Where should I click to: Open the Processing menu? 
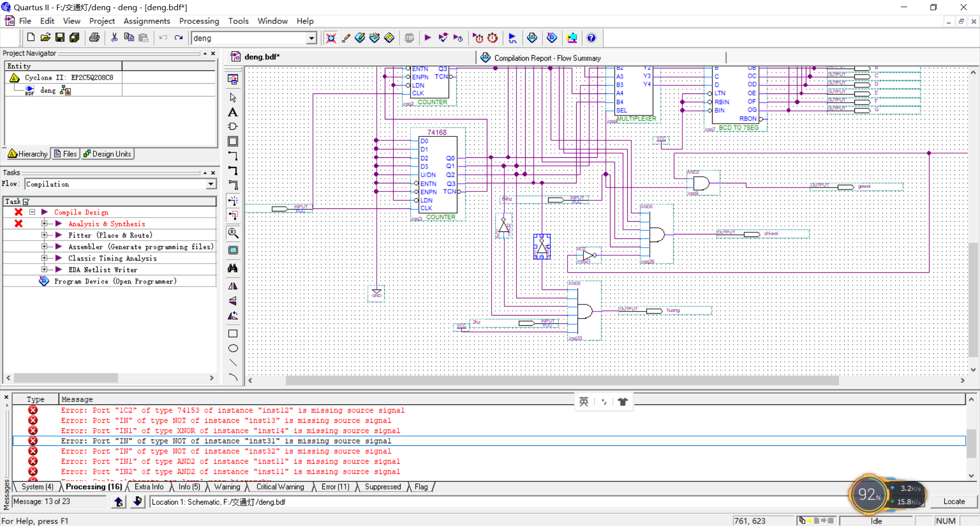pos(199,21)
